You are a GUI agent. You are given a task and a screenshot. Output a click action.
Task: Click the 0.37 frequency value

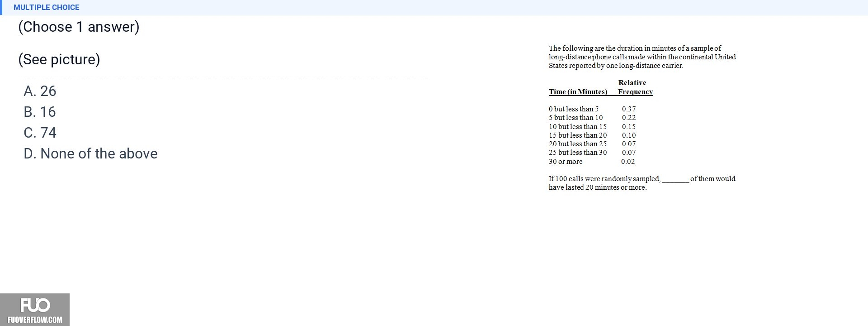[629, 109]
